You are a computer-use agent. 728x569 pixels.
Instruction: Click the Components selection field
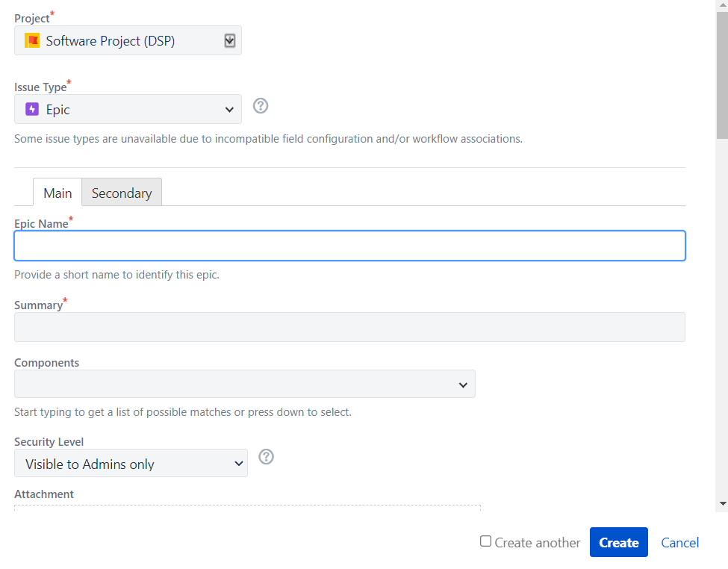point(245,384)
